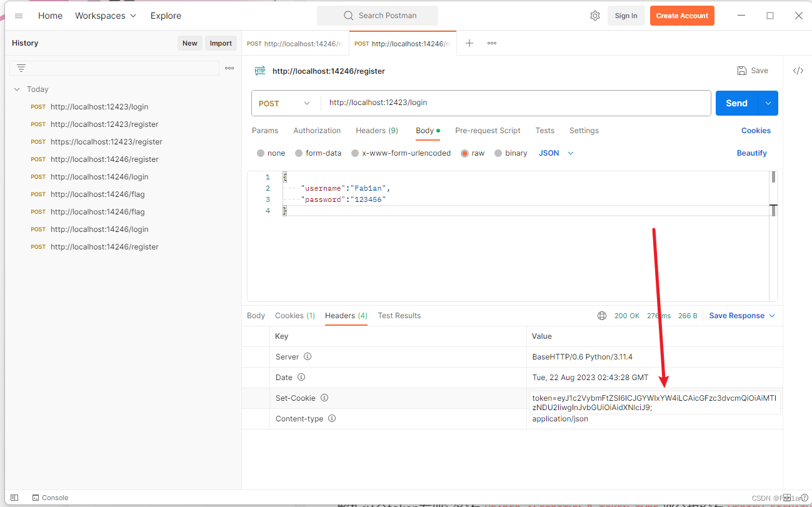This screenshot has width=812, height=507.
Task: Click the Set-Cookie token value cell
Action: 654,403
